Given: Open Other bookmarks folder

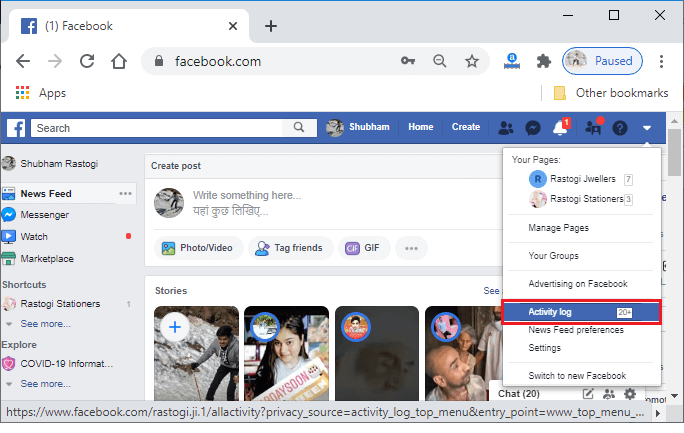Looking at the screenshot, I should click(611, 93).
